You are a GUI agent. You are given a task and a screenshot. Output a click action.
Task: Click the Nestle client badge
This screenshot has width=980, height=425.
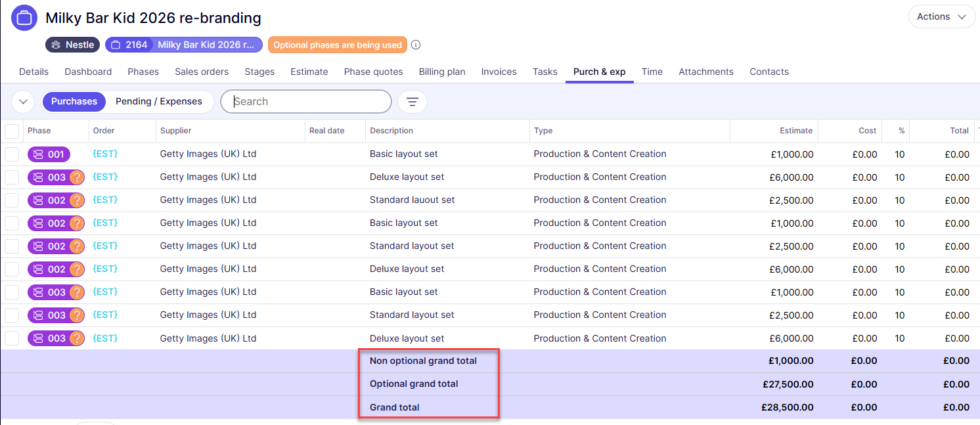(73, 45)
